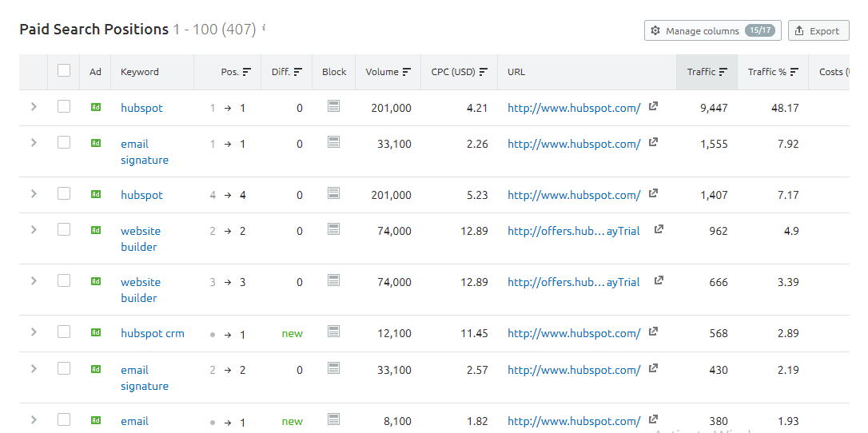868x433 pixels.
Task: Open the ad icon for hubspot row with 1,407 traffic
Action: click(96, 194)
